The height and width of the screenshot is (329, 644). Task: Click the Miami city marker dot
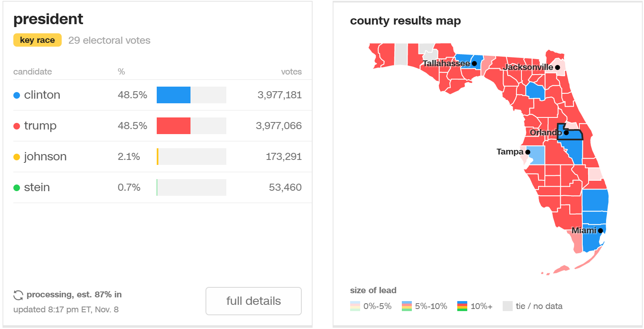tap(600, 231)
